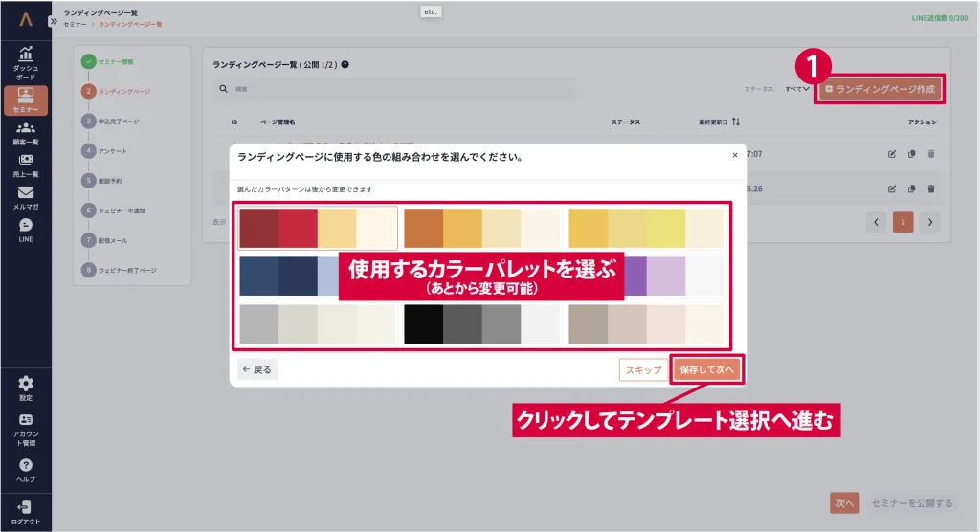Close the color palette dialog with ×
The image size is (980, 532).
[x=735, y=155]
